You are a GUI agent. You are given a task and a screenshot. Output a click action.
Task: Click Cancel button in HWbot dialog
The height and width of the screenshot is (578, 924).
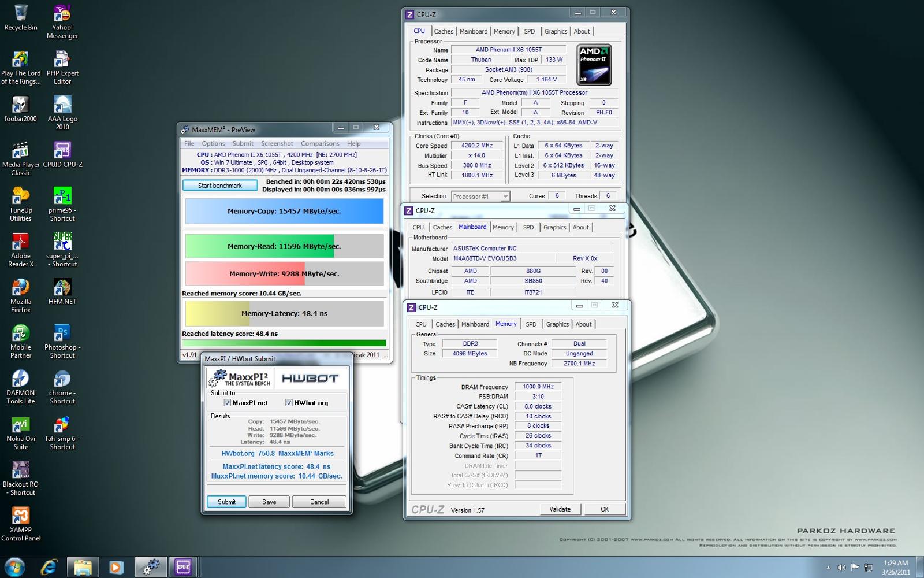(x=319, y=502)
